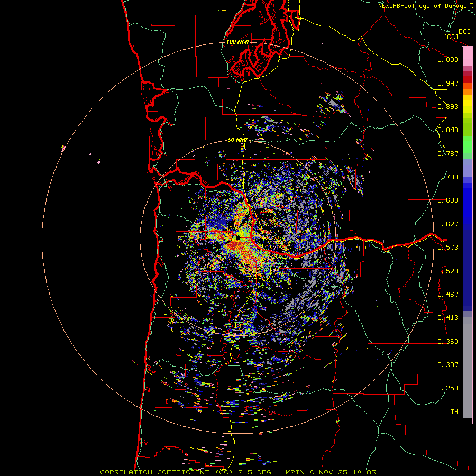Click the 0.573 scale value
The image size is (476, 476).
tap(448, 248)
